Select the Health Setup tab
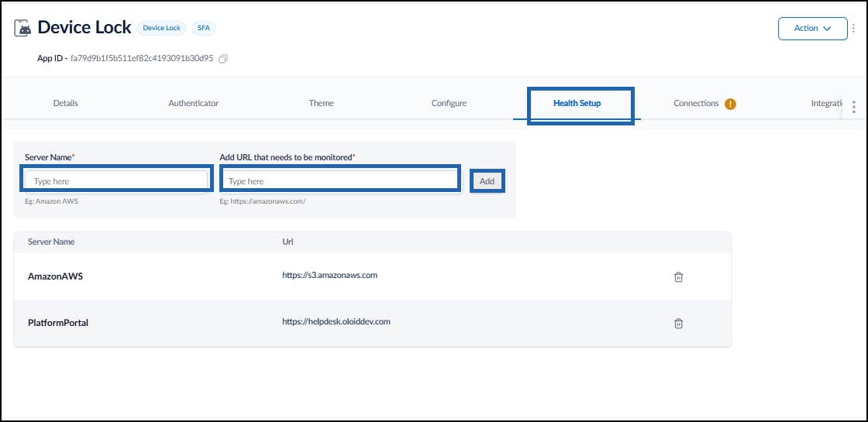Screen dimensions: 868x422 577,103
